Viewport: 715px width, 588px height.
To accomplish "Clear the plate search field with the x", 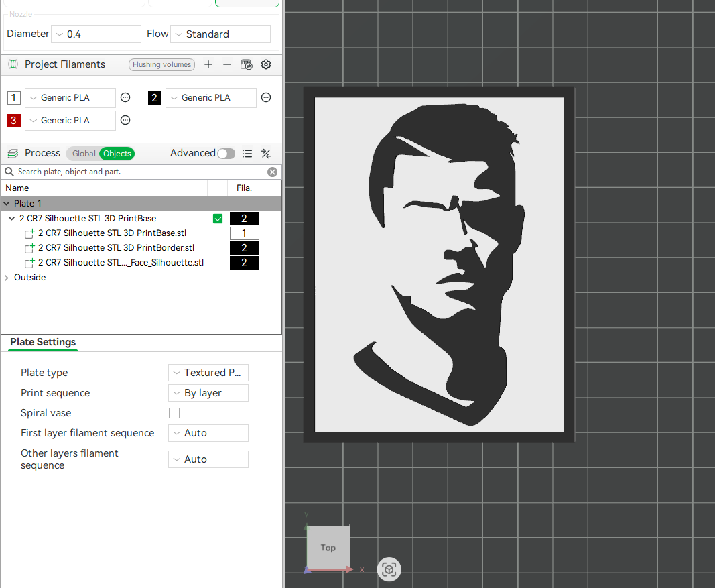I will click(272, 172).
